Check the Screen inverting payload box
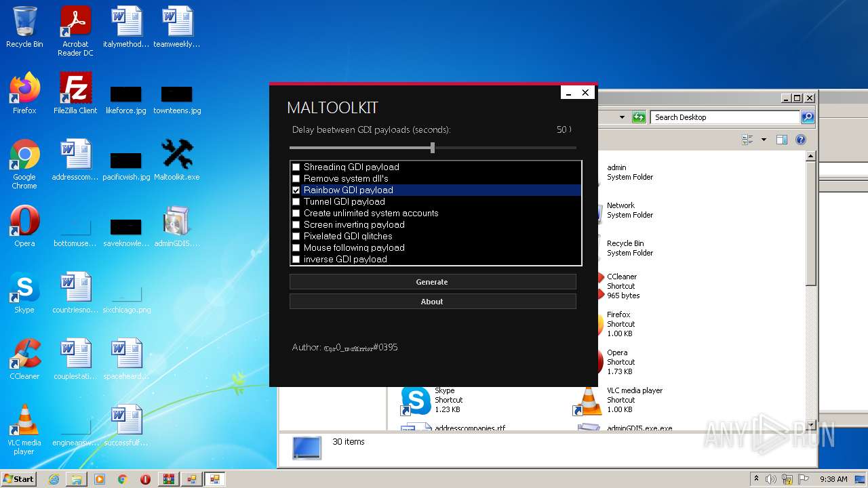 (x=296, y=224)
